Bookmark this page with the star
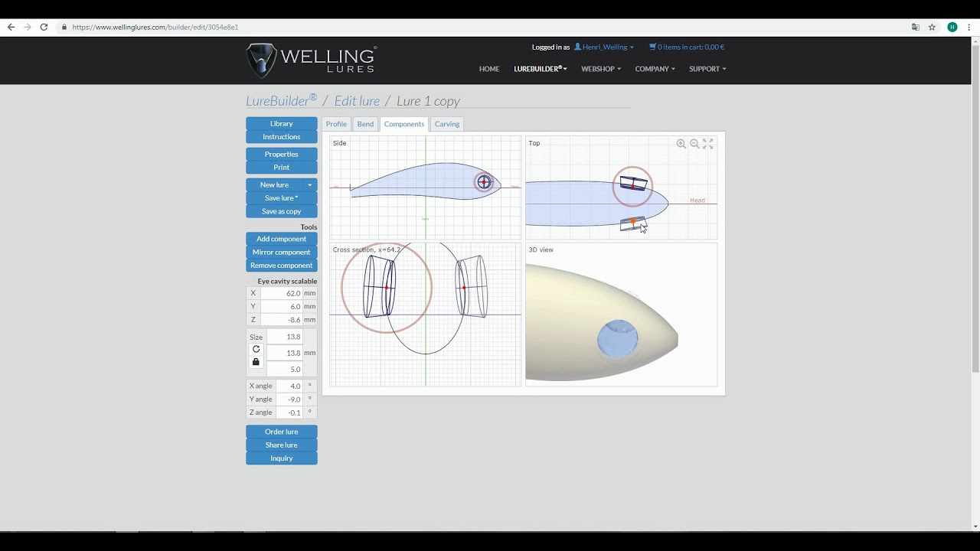The image size is (980, 551). point(932,27)
